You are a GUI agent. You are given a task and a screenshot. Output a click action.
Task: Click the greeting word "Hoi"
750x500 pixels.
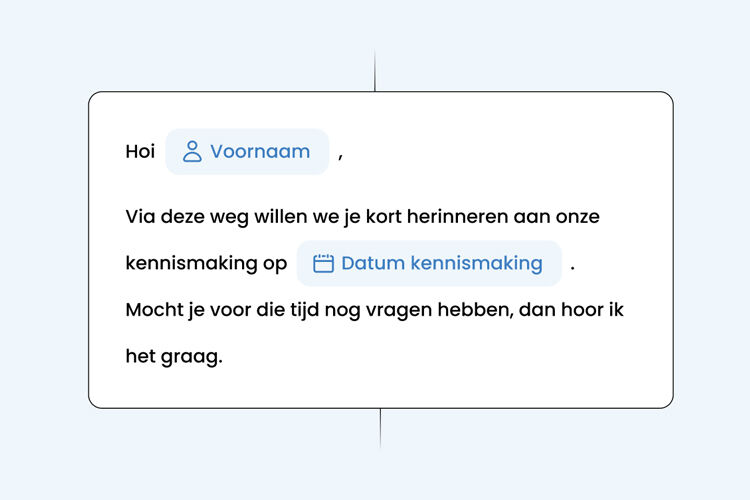140,152
